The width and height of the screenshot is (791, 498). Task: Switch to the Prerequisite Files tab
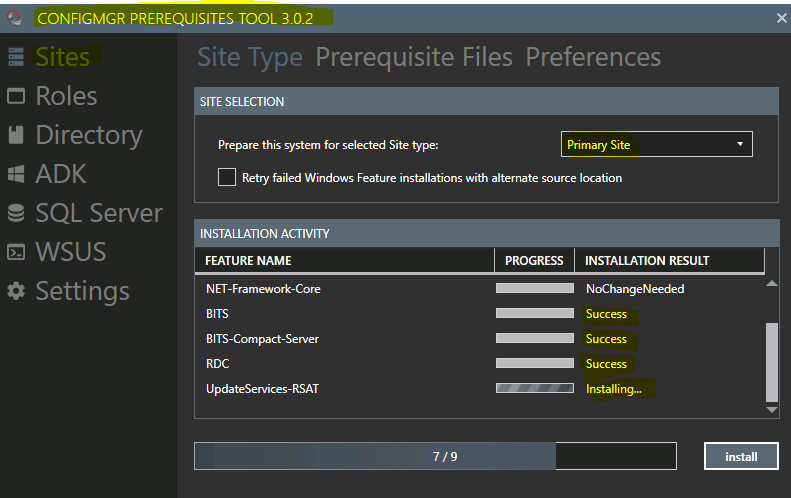click(414, 57)
